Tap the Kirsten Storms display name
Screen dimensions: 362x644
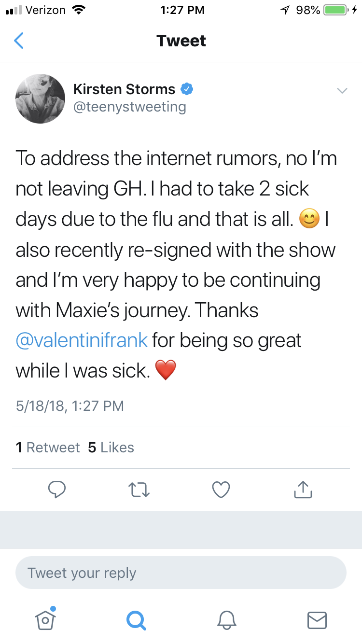(x=124, y=89)
